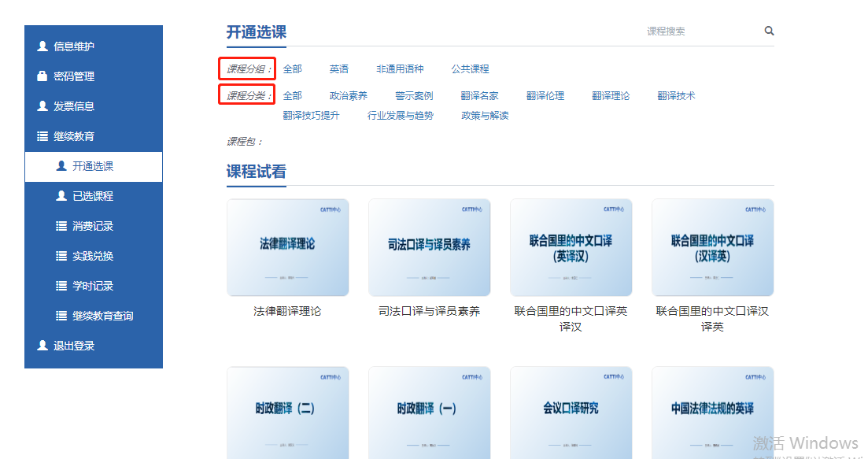
Task: Open the 已选课程 sidebar item
Action: click(x=92, y=196)
